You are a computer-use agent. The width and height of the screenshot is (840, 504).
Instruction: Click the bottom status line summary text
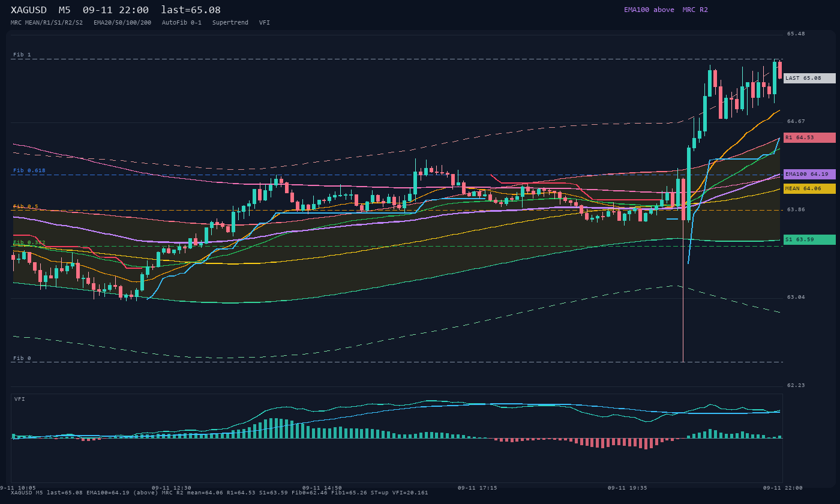coord(220,493)
